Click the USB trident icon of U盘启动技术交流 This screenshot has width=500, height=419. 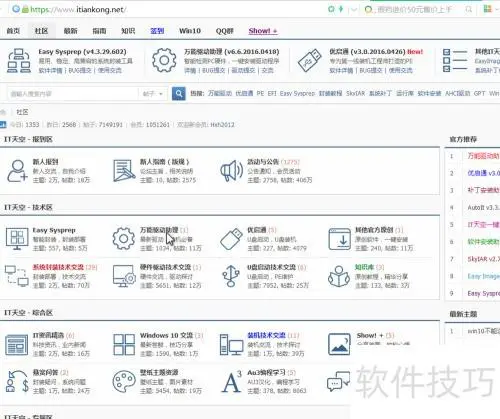click(231, 276)
